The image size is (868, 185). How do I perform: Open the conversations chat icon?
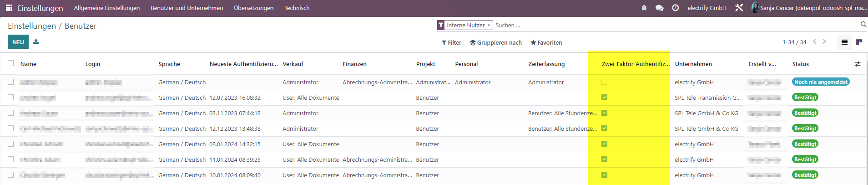659,8
